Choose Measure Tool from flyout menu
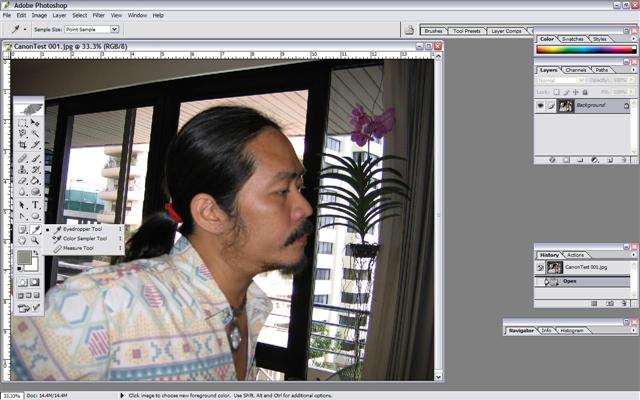 pos(82,247)
